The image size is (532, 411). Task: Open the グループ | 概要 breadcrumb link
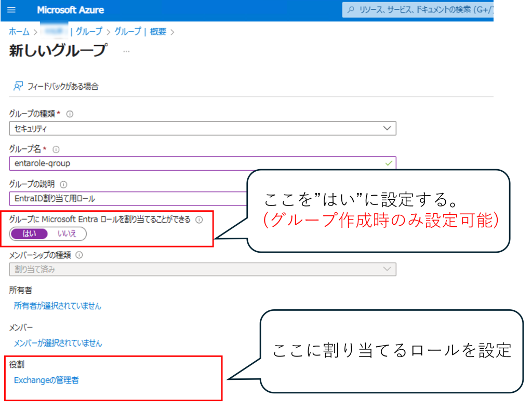[x=140, y=32]
